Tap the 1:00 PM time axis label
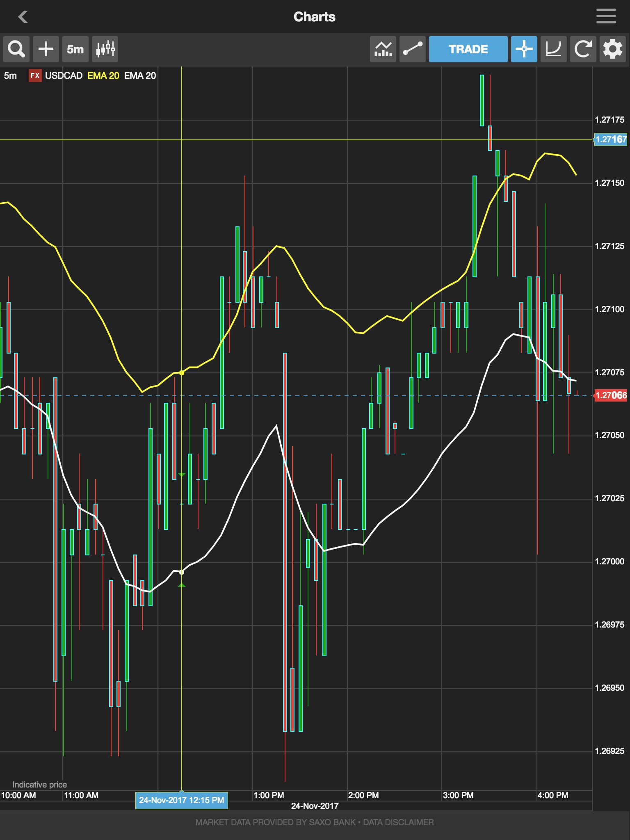 [269, 795]
